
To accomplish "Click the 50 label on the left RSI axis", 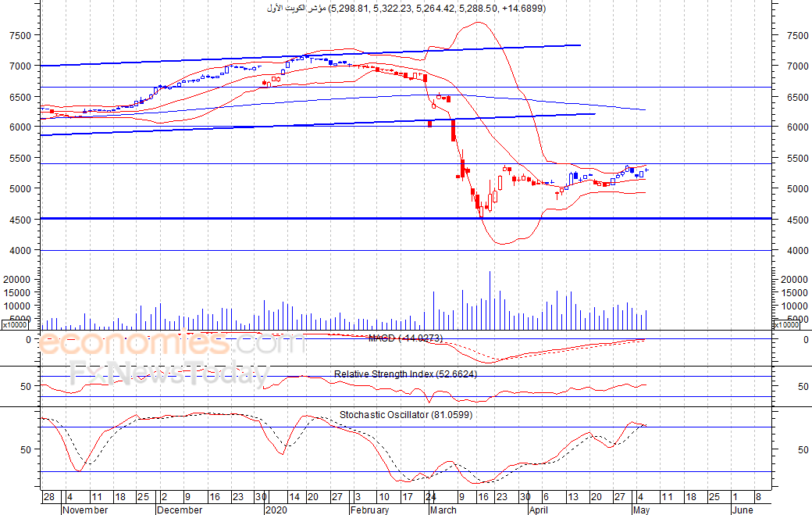I will pyautogui.click(x=26, y=386).
